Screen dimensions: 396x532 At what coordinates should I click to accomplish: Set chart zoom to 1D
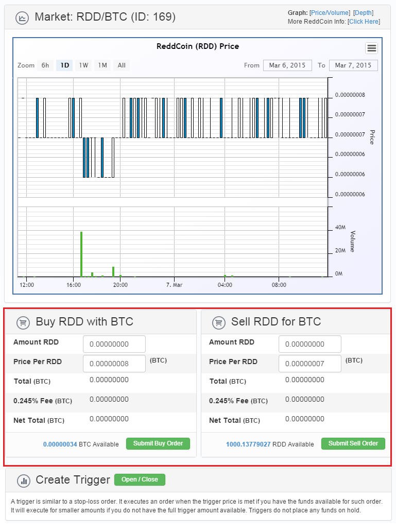[x=64, y=65]
